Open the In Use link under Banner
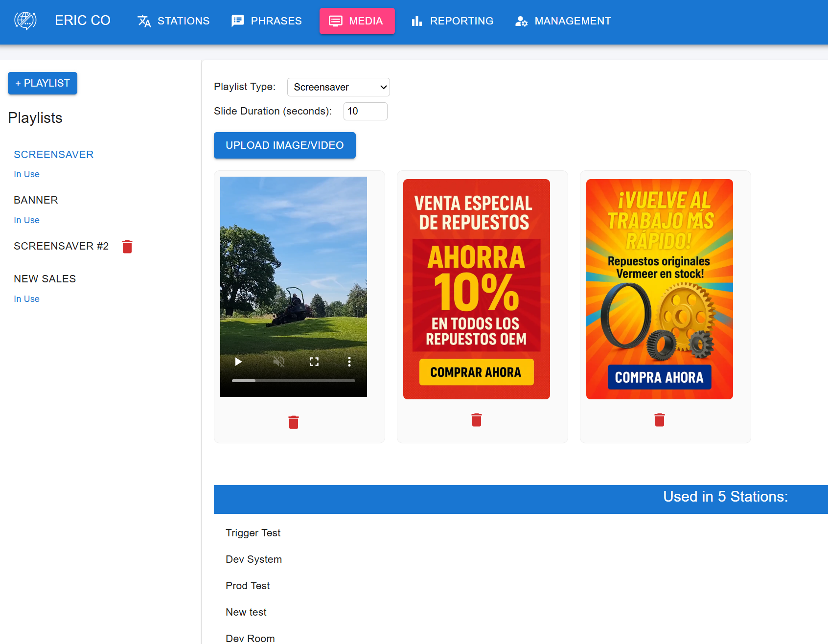 click(26, 220)
